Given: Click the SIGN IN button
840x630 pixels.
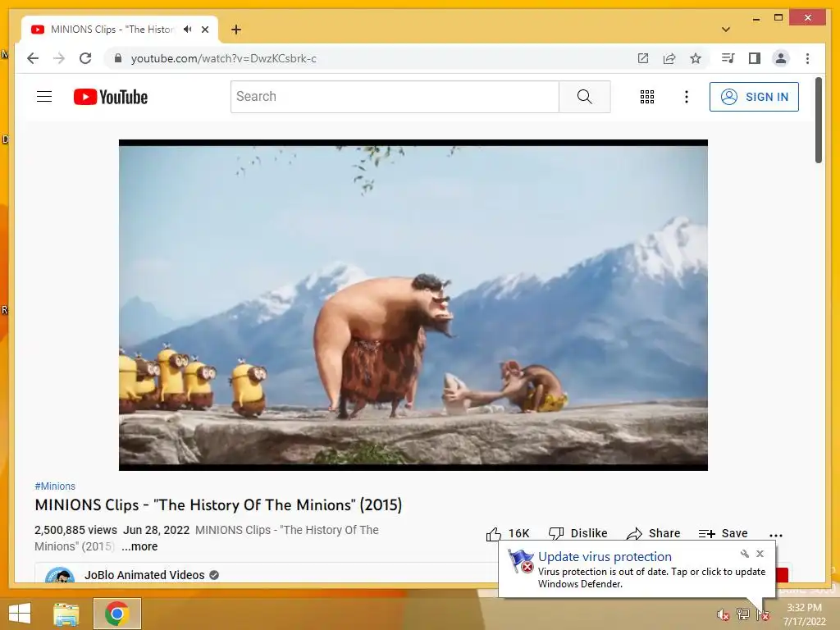Looking at the screenshot, I should tap(754, 97).
